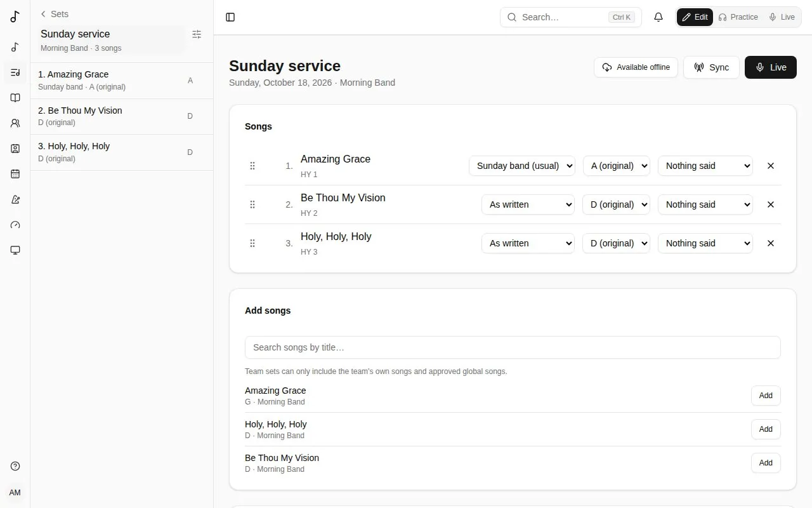This screenshot has width=812, height=508.
Task: Open the two-people team icon in sidebar
Action: (x=15, y=123)
